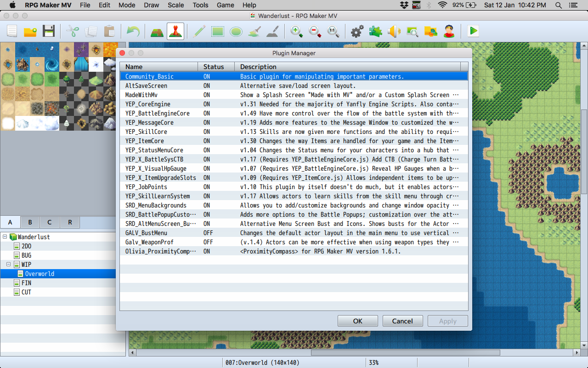This screenshot has height=368, width=588.
Task: Click the Name column header
Action: (x=159, y=67)
